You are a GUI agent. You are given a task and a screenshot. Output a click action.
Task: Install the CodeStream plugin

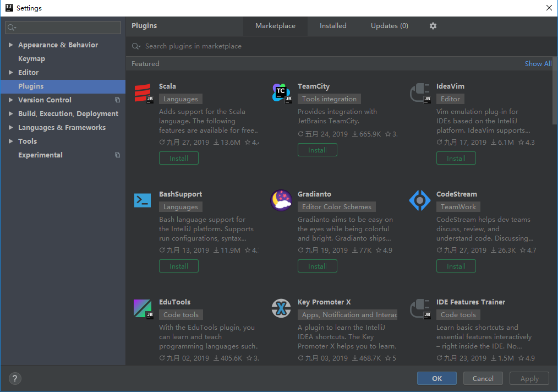pyautogui.click(x=456, y=266)
